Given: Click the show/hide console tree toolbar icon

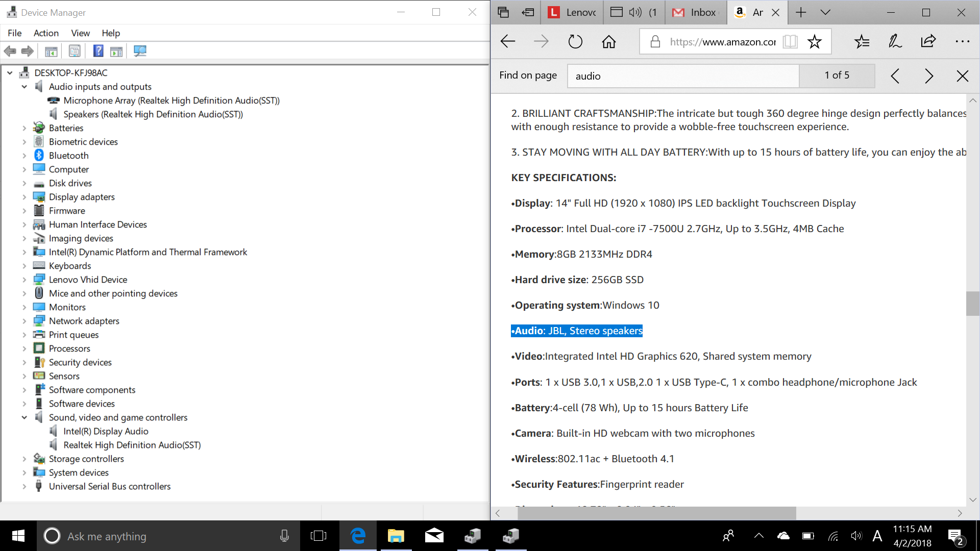Looking at the screenshot, I should [x=51, y=51].
